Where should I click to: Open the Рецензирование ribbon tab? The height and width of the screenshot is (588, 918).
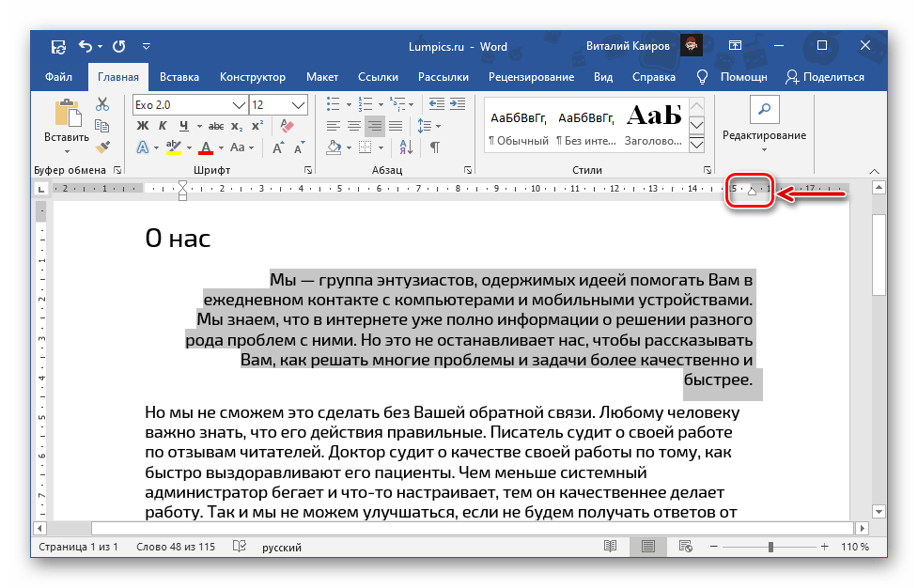531,77
